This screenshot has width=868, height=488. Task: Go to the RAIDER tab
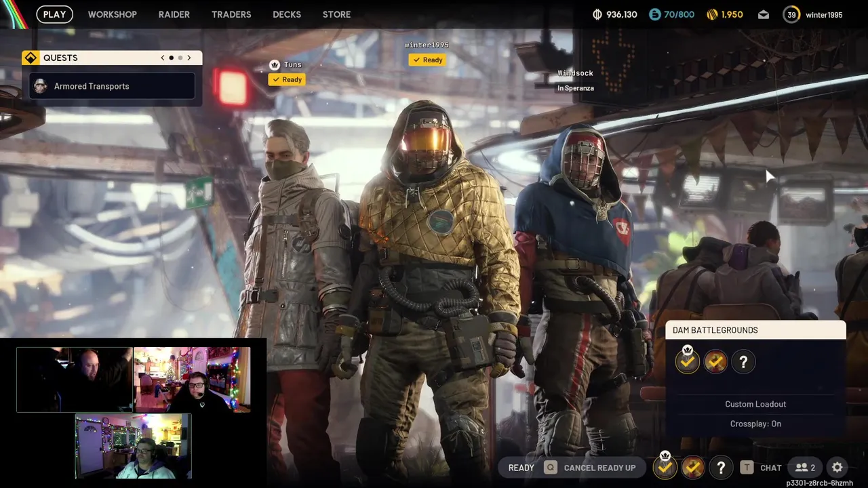(174, 14)
